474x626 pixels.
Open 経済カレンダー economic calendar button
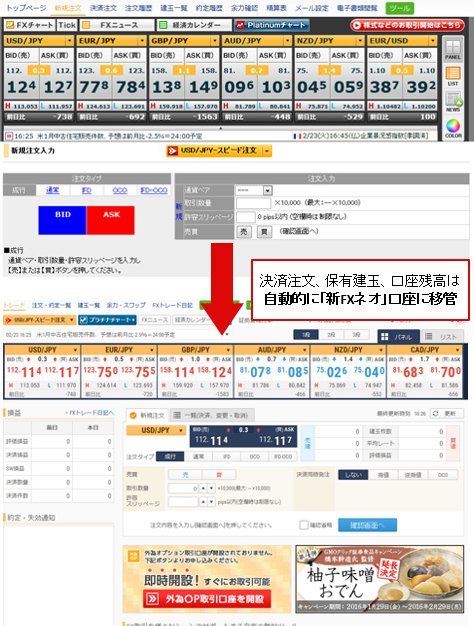194,25
